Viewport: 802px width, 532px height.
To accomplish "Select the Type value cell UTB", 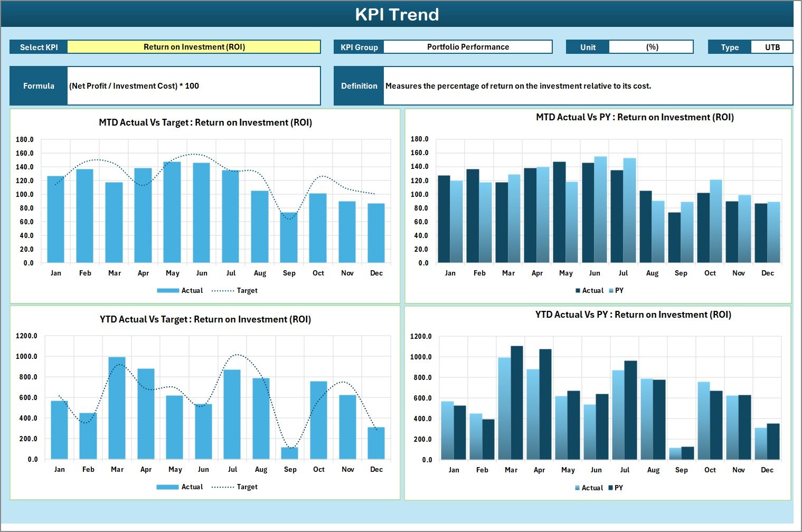I will point(771,47).
